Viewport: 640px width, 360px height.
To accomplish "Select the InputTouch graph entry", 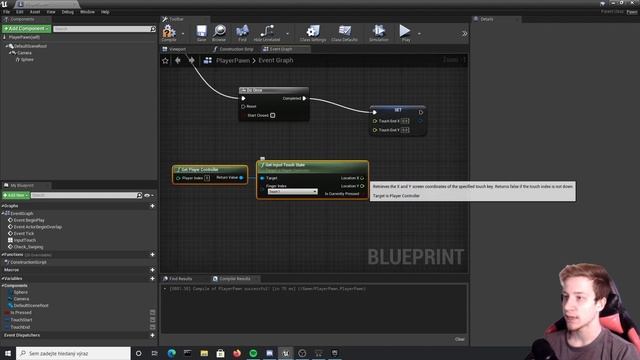I will [x=22, y=240].
